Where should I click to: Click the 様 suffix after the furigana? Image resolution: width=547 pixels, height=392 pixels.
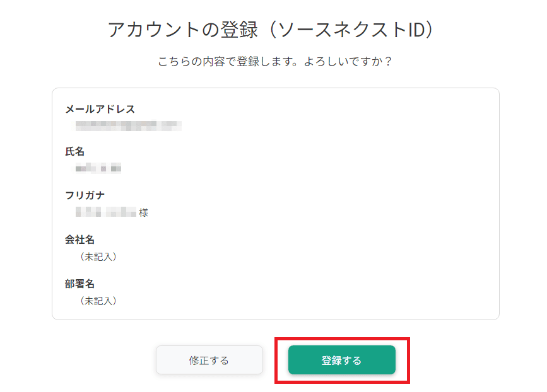(143, 212)
